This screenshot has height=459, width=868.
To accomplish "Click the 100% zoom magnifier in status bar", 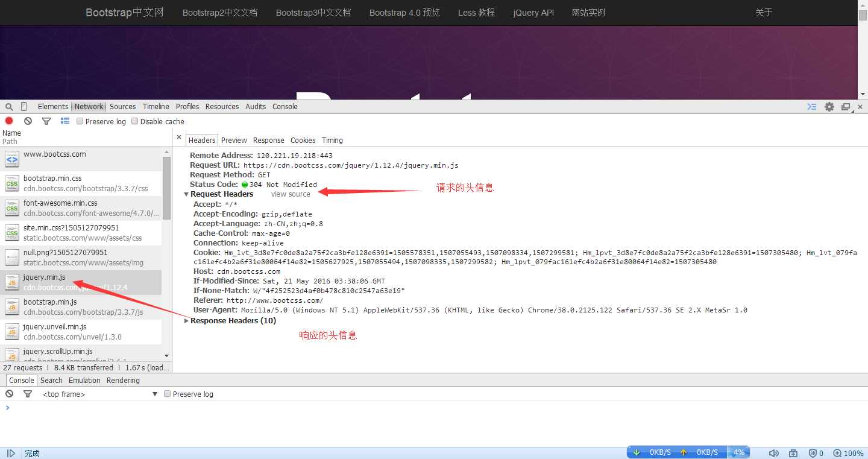I will (837, 453).
